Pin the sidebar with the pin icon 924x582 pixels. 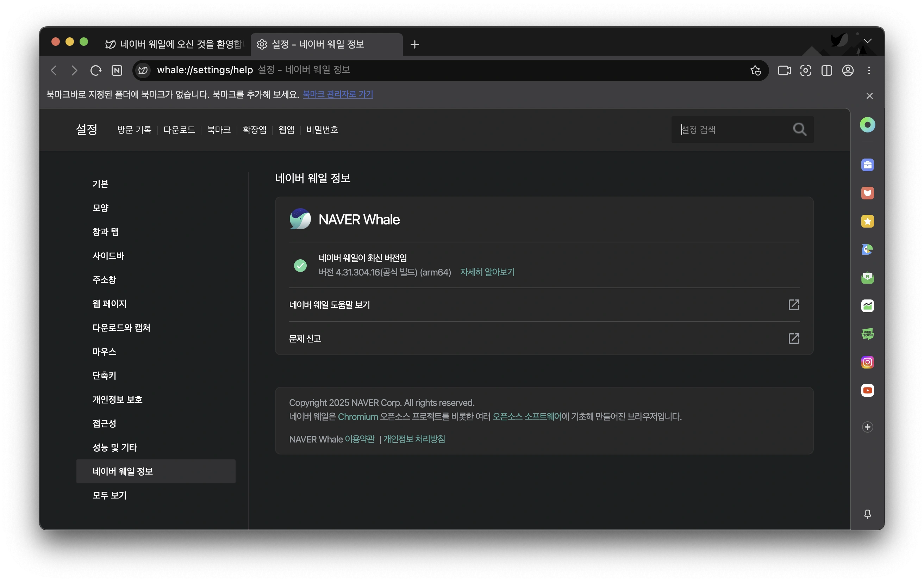(867, 514)
